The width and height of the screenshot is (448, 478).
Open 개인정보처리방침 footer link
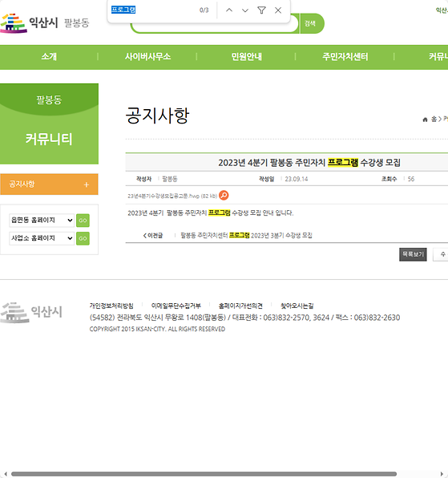(111, 306)
